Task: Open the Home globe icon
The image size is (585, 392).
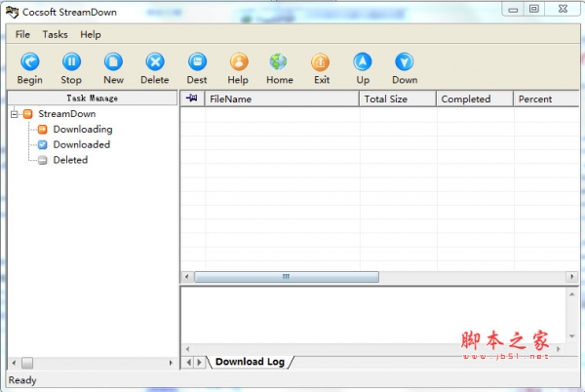Action: 279,62
